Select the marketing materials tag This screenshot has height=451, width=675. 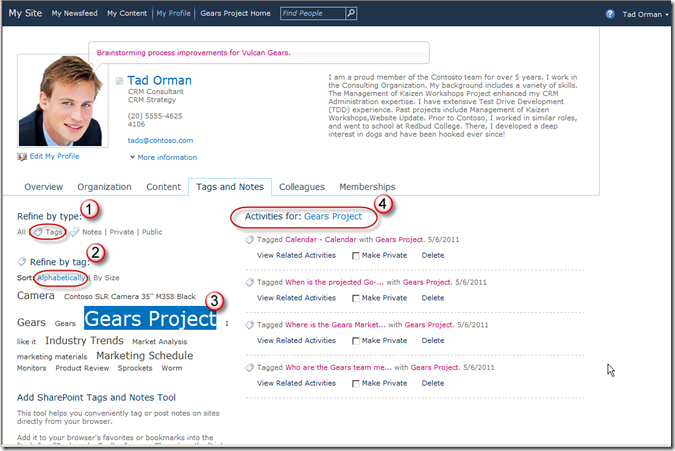(52, 357)
